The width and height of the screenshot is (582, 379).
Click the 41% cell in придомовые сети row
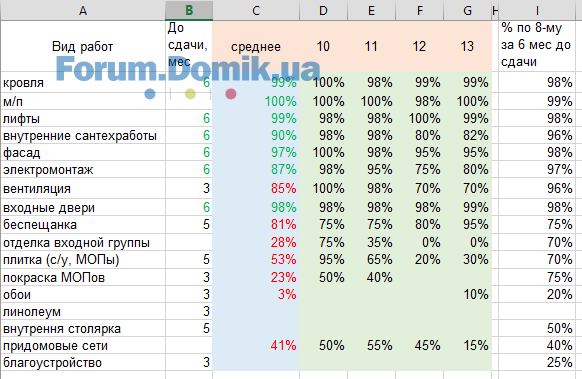[x=256, y=346]
